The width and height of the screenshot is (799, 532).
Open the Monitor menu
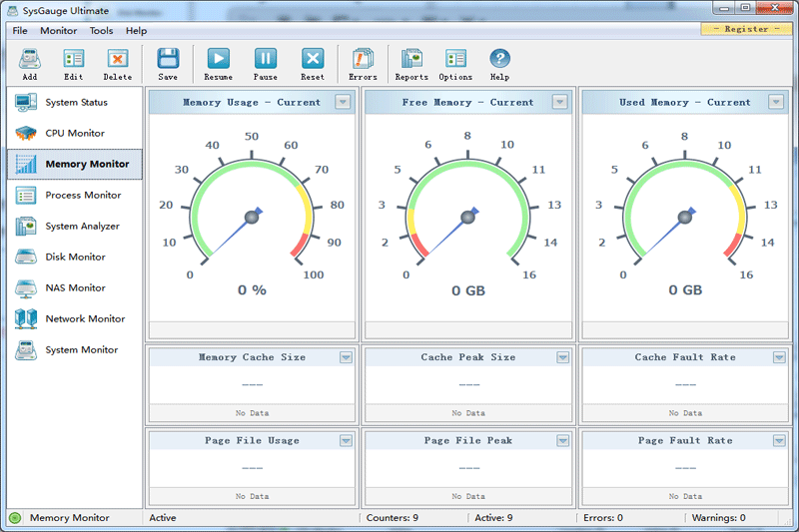[59, 31]
